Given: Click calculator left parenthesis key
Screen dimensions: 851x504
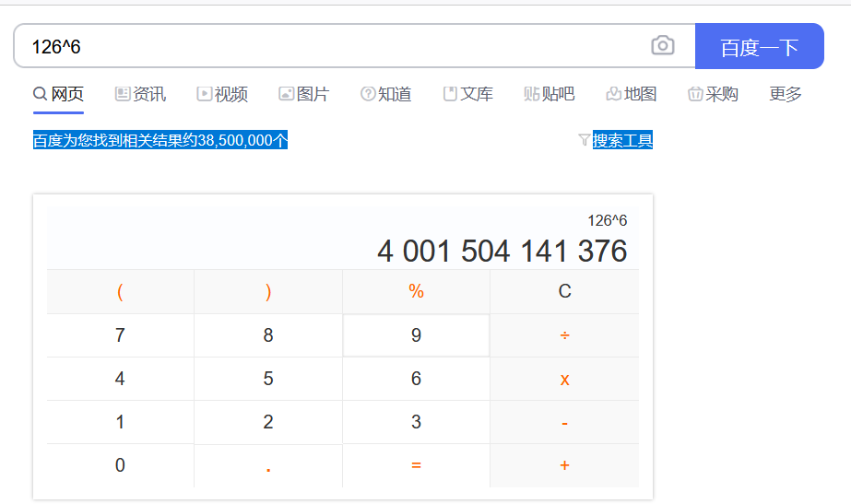Looking at the screenshot, I should (x=121, y=292).
